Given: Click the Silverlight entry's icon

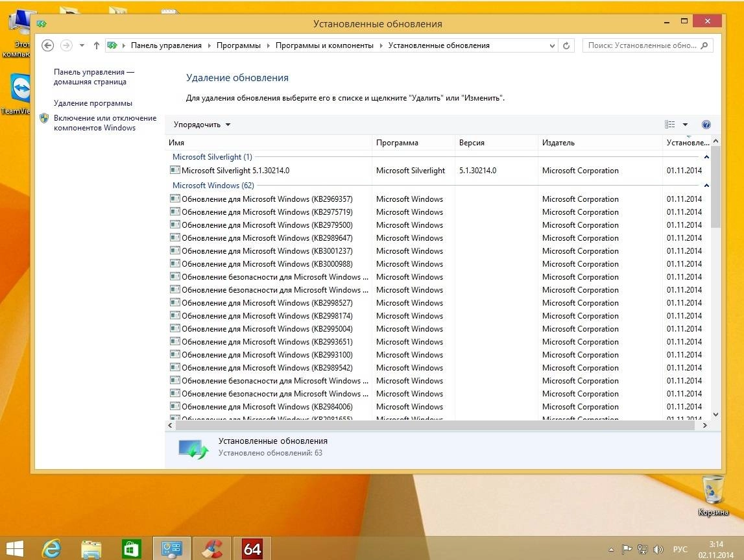Looking at the screenshot, I should [175, 170].
